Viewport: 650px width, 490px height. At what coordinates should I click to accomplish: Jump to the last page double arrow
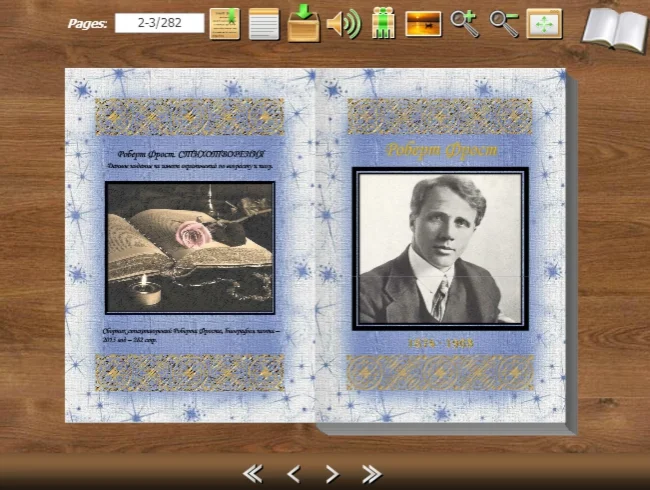[372, 473]
